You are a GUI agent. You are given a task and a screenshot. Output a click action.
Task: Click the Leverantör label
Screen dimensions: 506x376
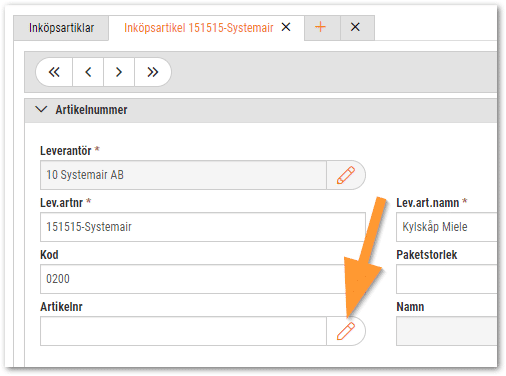(66, 151)
